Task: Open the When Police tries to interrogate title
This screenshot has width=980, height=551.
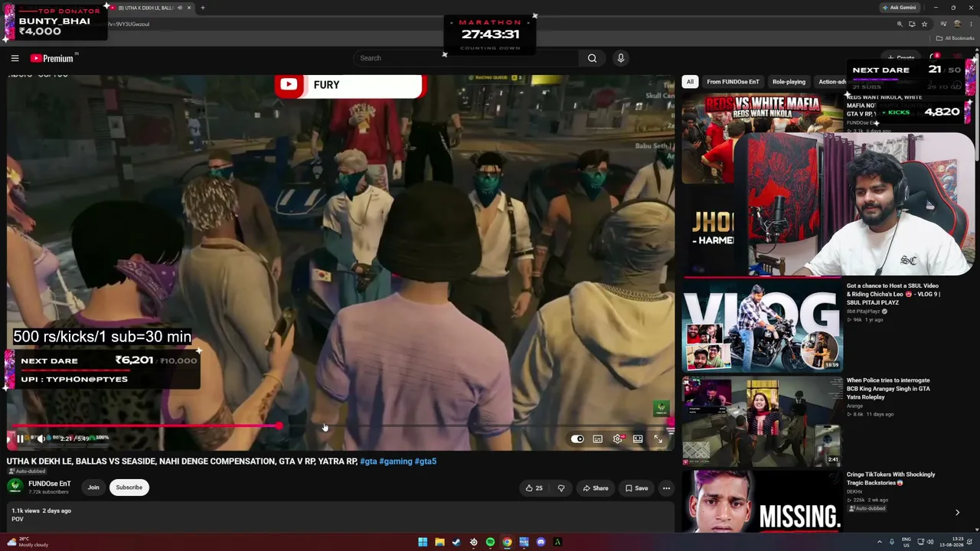Action: point(888,389)
